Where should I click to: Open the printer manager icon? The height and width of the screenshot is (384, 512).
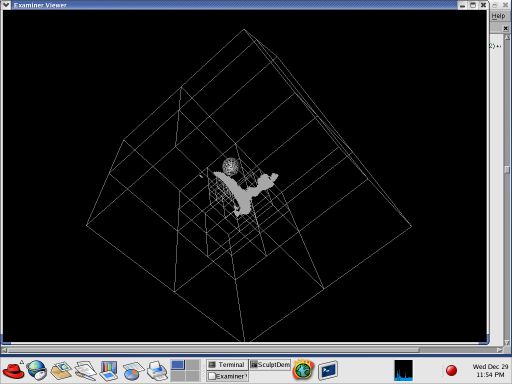click(x=157, y=370)
